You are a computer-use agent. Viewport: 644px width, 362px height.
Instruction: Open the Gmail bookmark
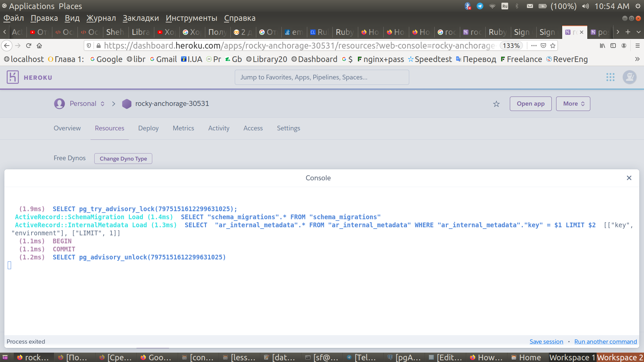click(x=163, y=59)
